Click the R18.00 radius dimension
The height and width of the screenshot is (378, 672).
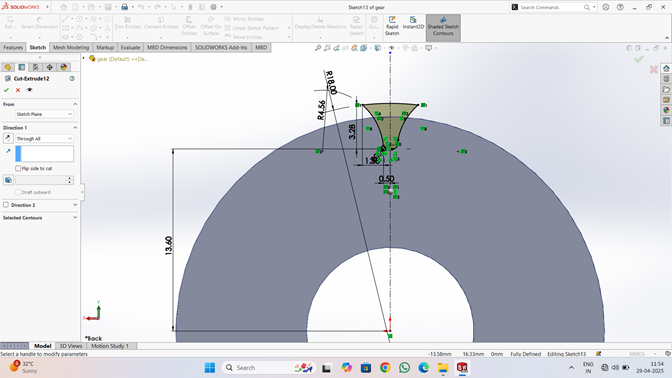coord(331,82)
